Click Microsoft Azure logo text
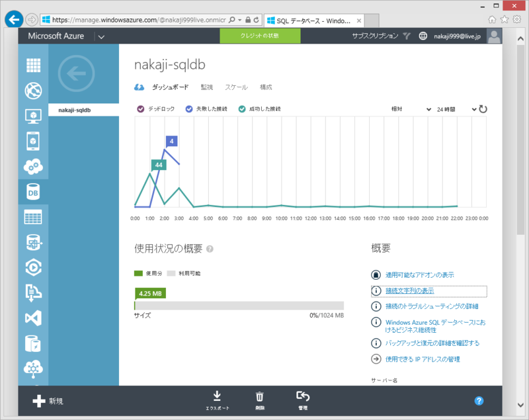The width and height of the screenshot is (529, 420). click(x=56, y=36)
